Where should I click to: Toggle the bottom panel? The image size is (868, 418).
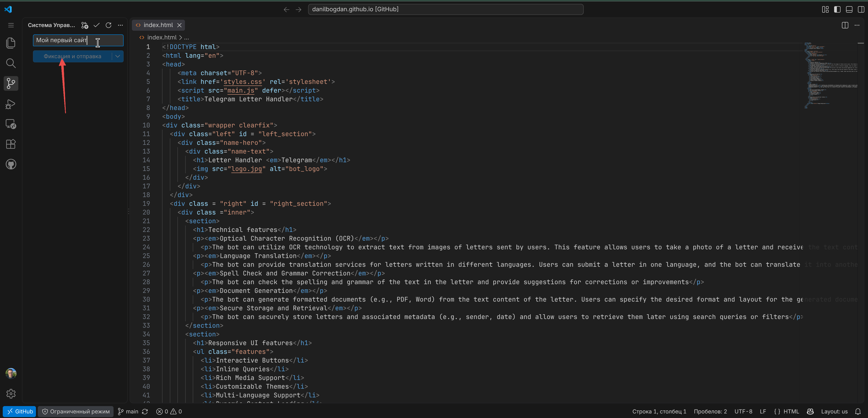[849, 9]
